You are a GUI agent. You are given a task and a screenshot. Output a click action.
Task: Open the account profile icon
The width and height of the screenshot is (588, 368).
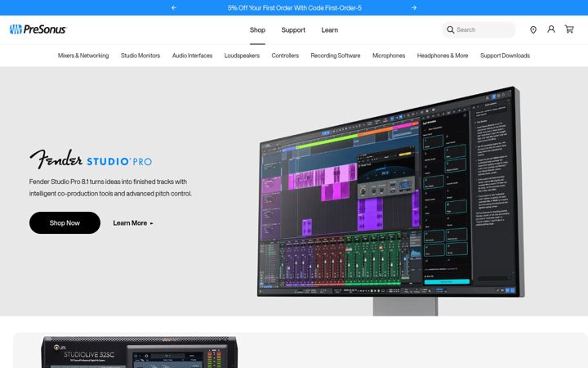click(551, 29)
